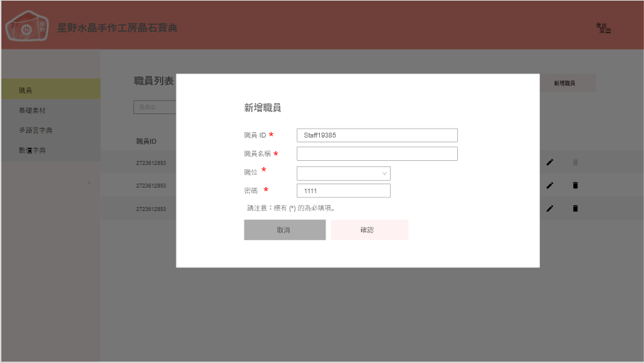
Task: Click edit pencil icon in first staff row
Action: coord(549,162)
